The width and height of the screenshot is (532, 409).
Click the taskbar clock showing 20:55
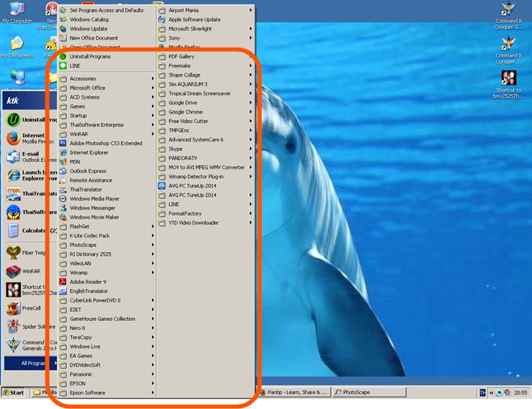coord(521,393)
